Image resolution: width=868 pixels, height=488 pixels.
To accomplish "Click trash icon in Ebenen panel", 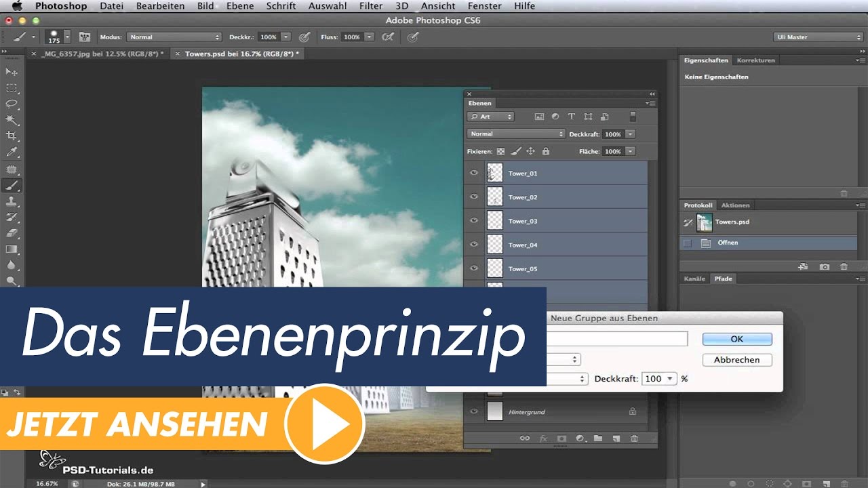I will click(x=634, y=439).
